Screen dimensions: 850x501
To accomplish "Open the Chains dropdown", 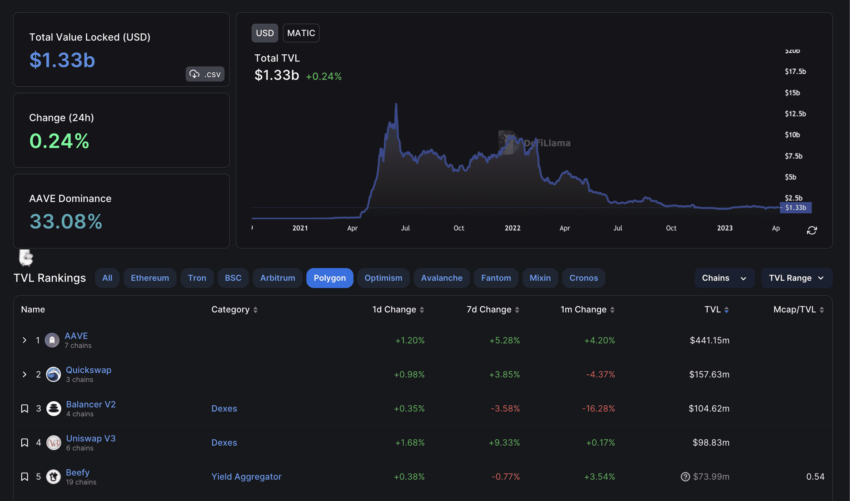I will coord(724,278).
